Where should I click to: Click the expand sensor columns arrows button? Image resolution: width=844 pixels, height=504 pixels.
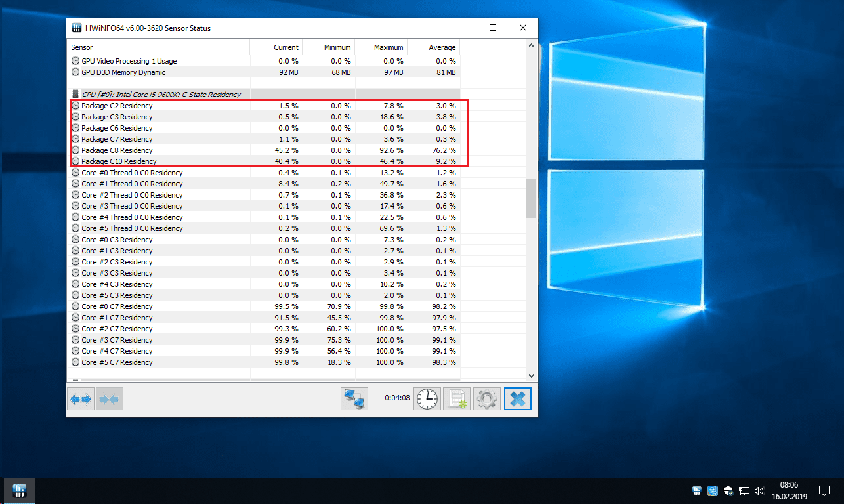[81, 399]
